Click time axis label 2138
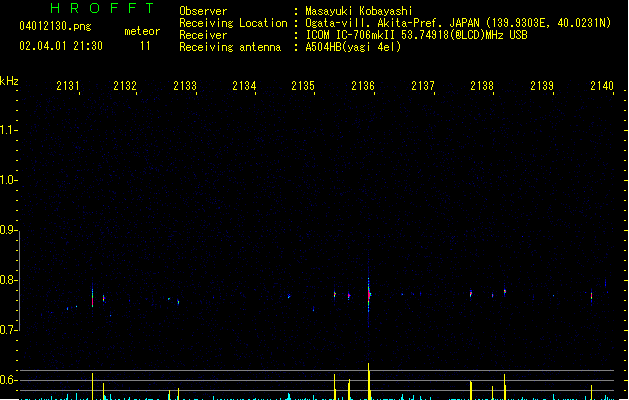 coord(482,86)
